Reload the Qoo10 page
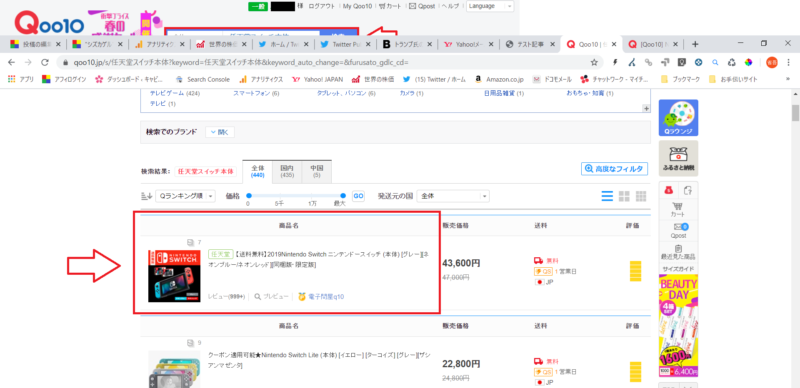800x388 pixels. (44, 62)
